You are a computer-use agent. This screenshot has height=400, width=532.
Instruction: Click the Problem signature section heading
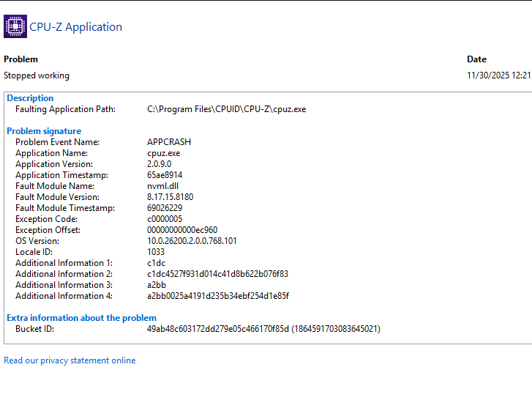pos(44,131)
